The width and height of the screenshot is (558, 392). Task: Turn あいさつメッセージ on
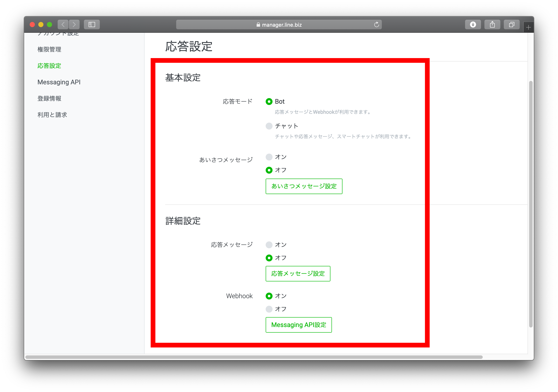pyautogui.click(x=269, y=157)
